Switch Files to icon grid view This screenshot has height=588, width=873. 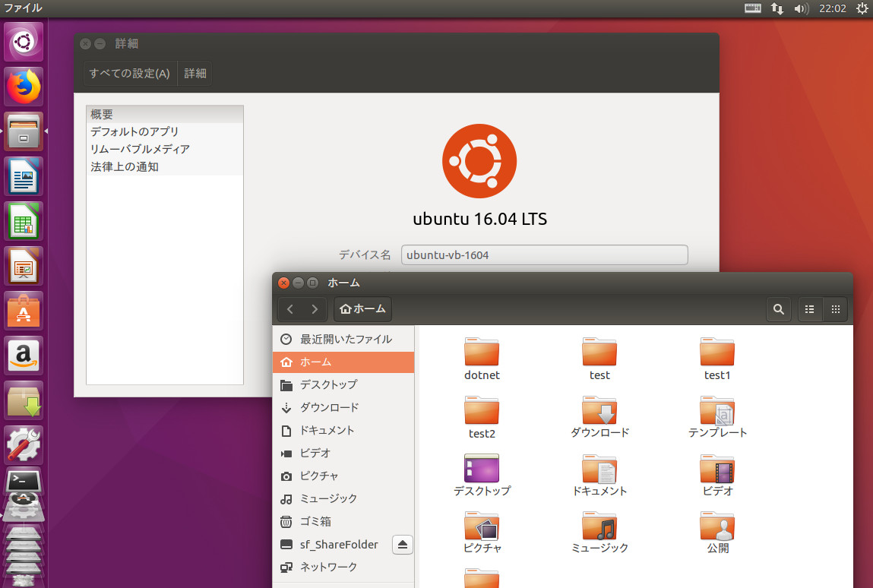pos(835,309)
